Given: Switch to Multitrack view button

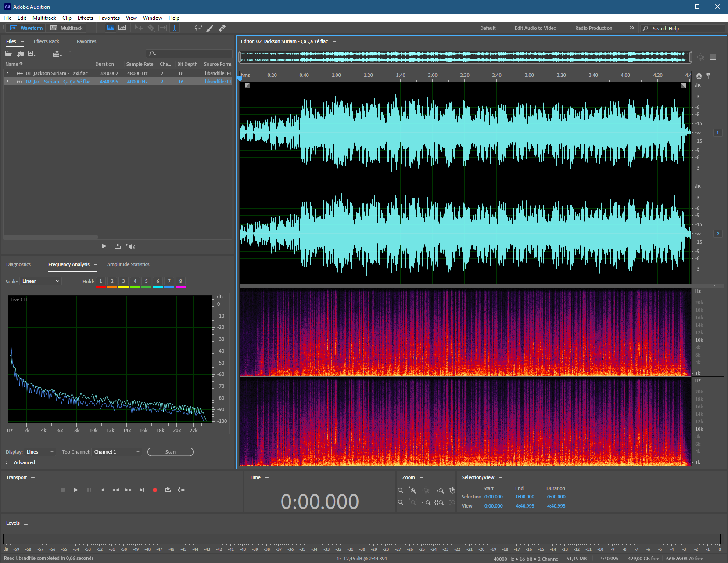Looking at the screenshot, I should tap(67, 28).
